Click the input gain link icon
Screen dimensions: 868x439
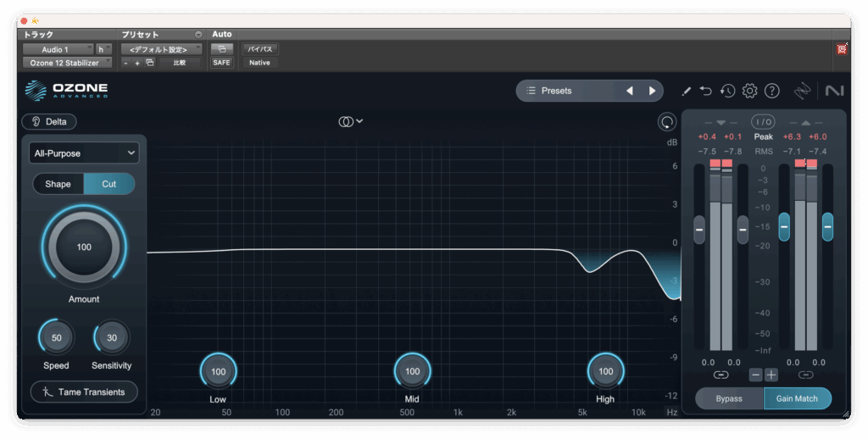coord(721,375)
